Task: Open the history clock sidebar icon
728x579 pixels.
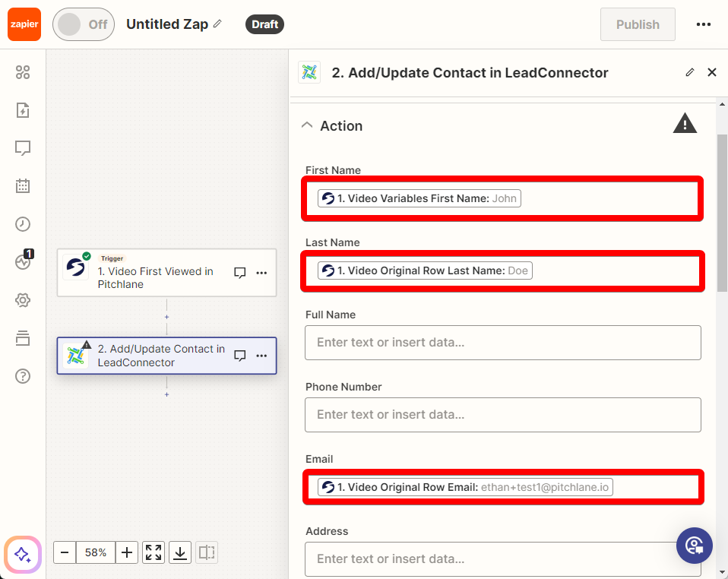Action: coord(23,224)
